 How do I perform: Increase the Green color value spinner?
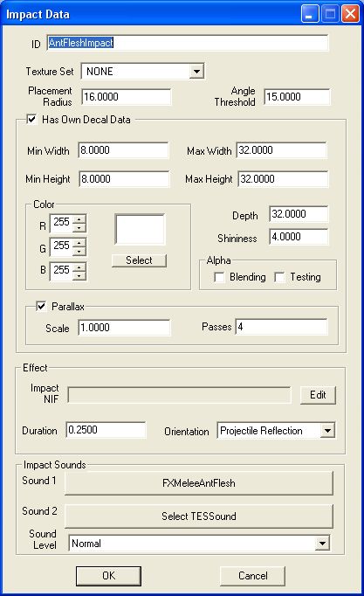pos(79,243)
